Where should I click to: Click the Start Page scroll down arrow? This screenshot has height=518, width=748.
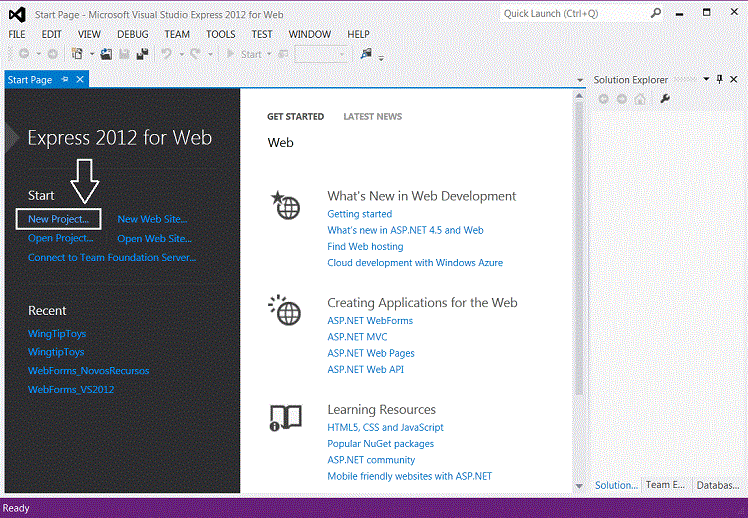(x=579, y=486)
